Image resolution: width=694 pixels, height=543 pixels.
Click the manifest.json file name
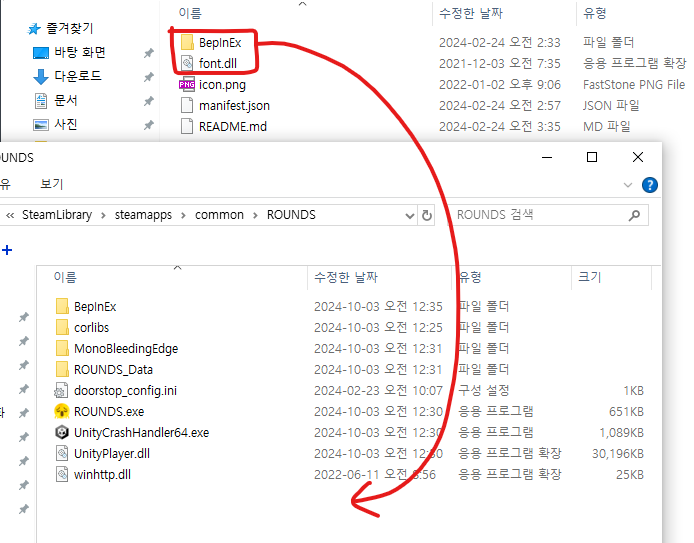(234, 106)
